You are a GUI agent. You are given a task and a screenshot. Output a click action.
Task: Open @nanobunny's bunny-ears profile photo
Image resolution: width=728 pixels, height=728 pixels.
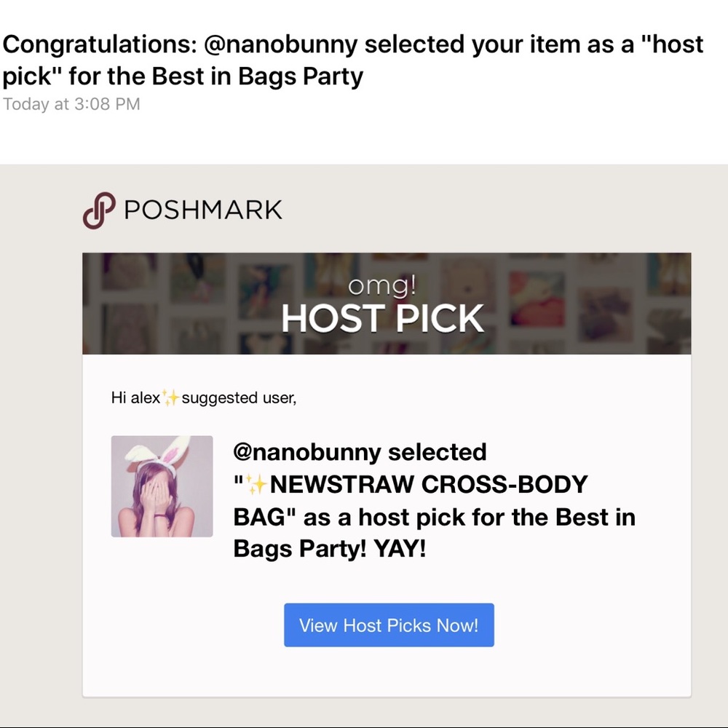[162, 486]
